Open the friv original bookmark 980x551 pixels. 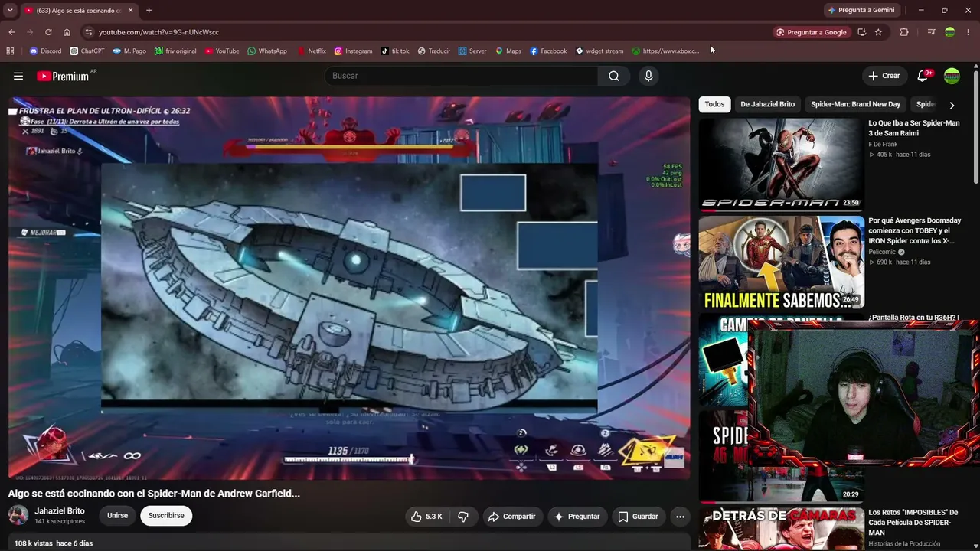[175, 51]
